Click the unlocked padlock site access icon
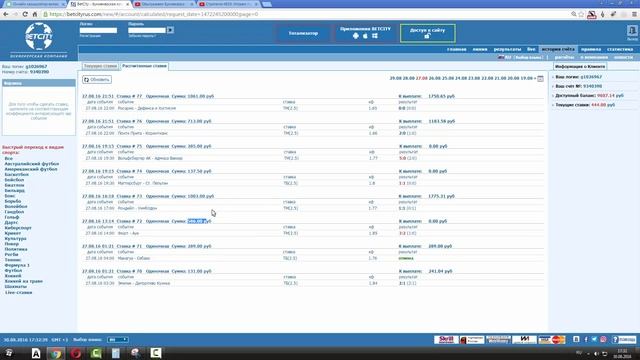Viewport: 640px width, 360px height. [427, 36]
